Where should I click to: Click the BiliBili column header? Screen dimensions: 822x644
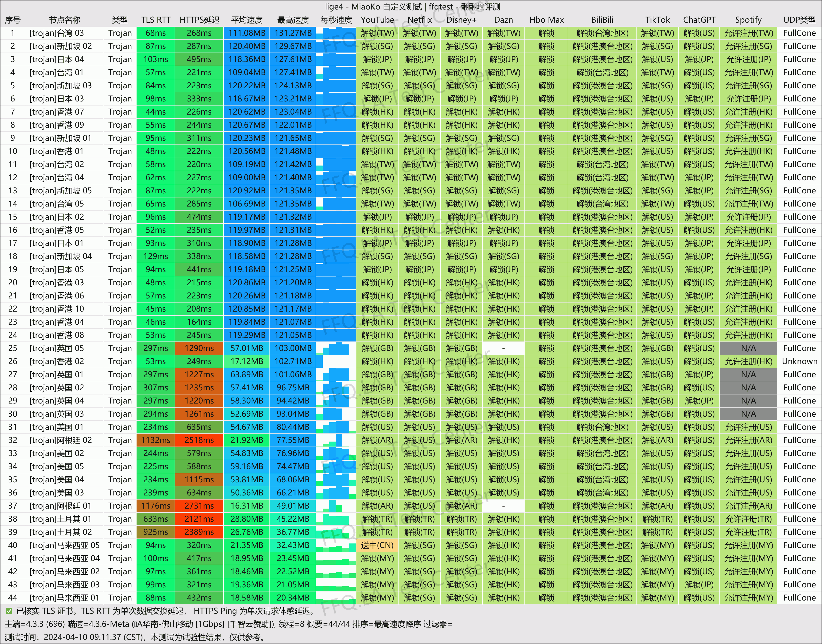pyautogui.click(x=602, y=20)
